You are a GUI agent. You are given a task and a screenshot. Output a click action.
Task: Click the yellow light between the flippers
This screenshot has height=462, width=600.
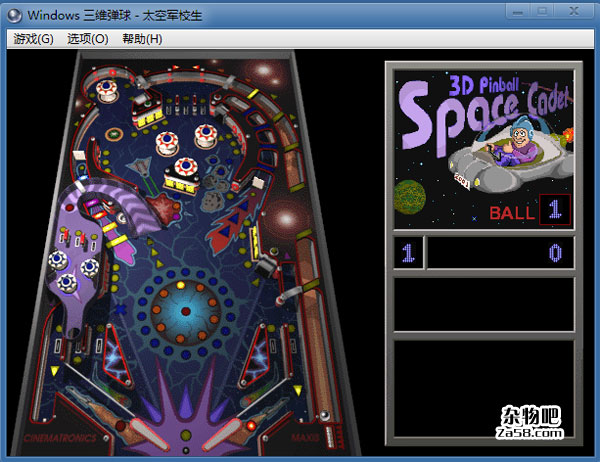point(186,435)
